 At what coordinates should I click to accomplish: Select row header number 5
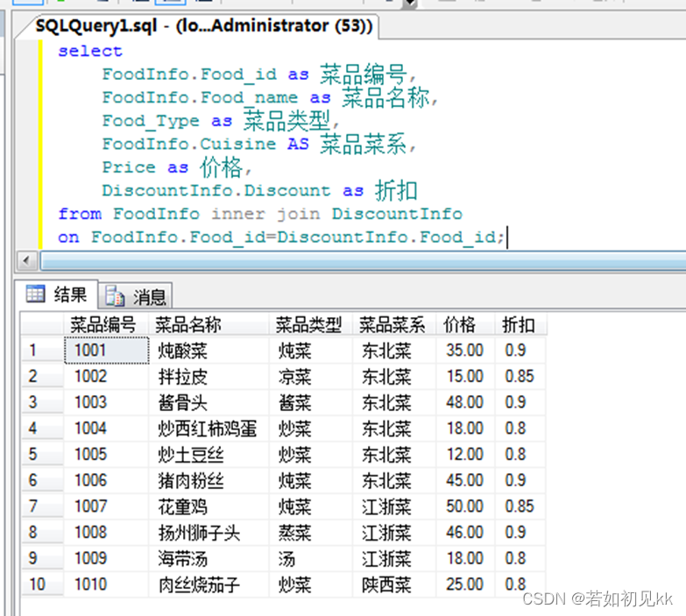[42, 454]
